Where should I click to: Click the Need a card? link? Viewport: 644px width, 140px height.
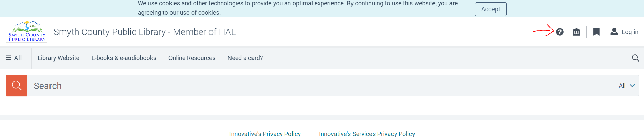[245, 58]
